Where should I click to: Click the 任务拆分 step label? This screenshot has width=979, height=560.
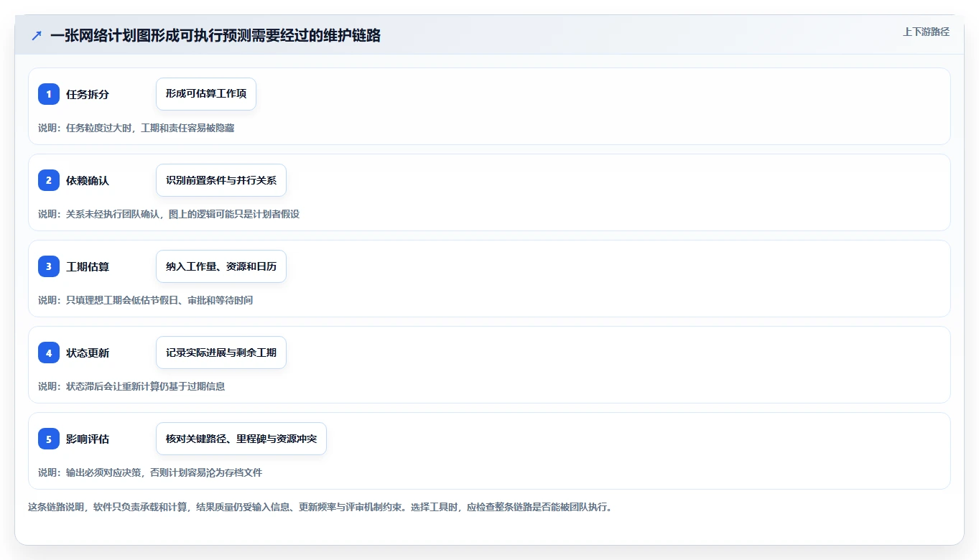[x=88, y=94]
